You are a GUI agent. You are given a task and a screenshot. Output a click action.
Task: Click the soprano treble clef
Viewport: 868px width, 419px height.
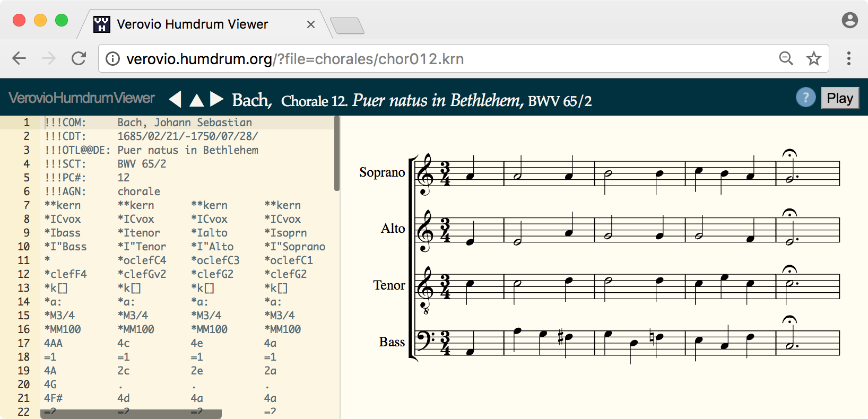[x=426, y=175]
